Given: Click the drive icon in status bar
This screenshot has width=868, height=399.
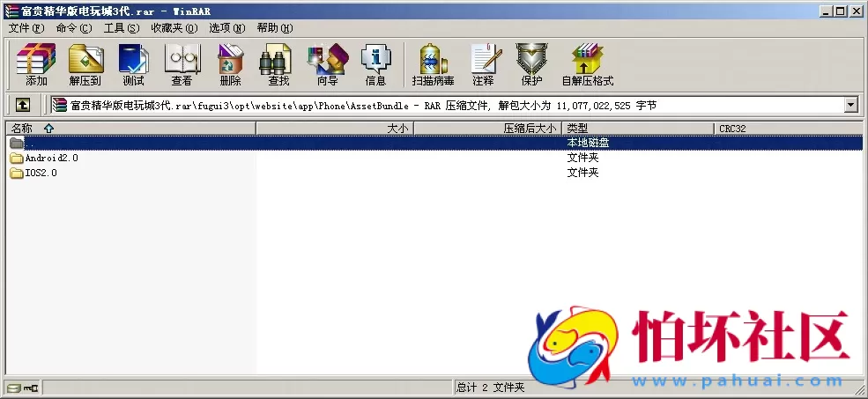Looking at the screenshot, I should 14,388.
